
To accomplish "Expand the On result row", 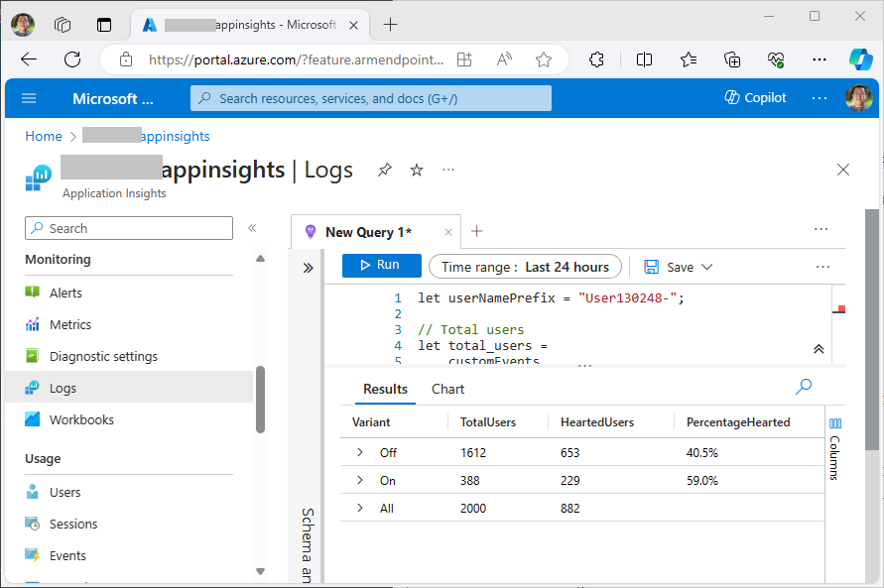I will coord(360,480).
